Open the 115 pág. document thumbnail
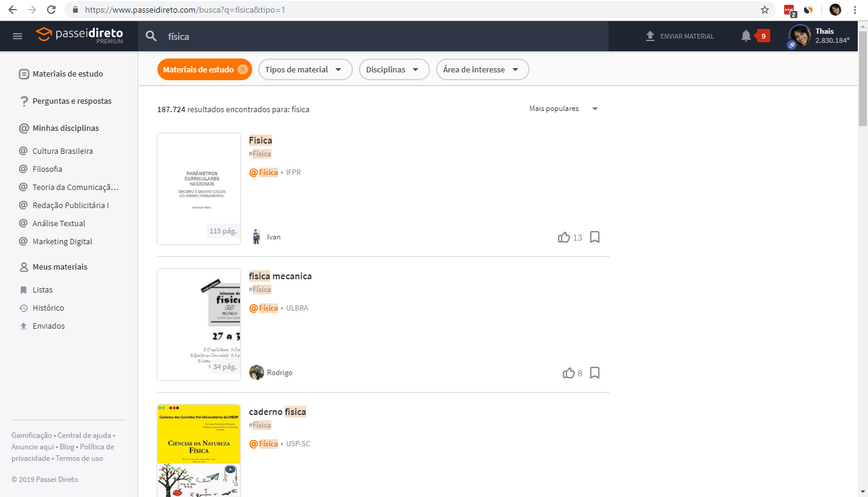The image size is (868, 497). 199,189
